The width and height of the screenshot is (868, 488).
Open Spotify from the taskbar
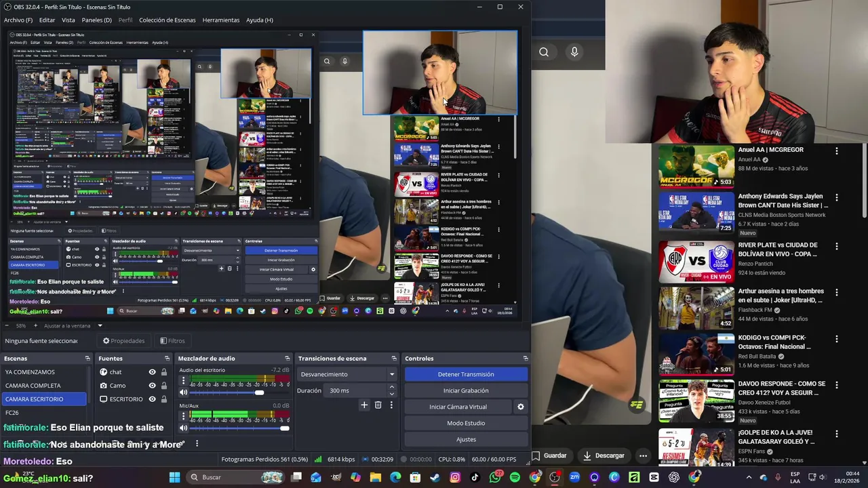point(515,477)
